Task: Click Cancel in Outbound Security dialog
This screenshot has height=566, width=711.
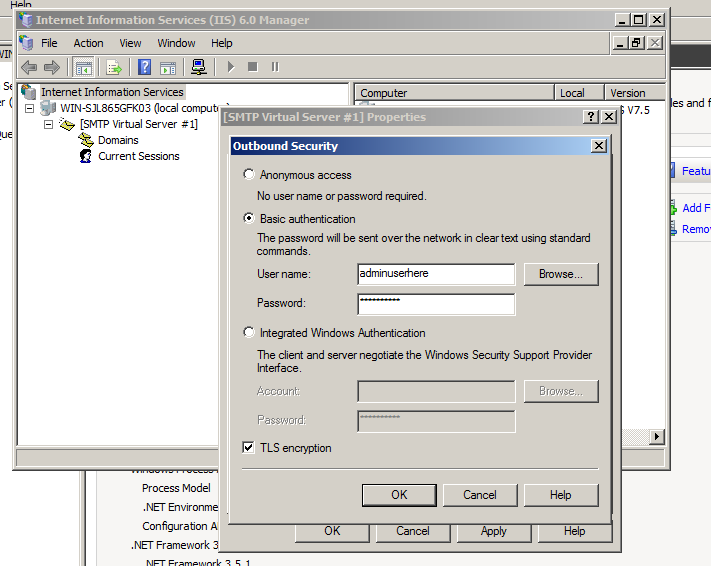Action: tap(480, 495)
